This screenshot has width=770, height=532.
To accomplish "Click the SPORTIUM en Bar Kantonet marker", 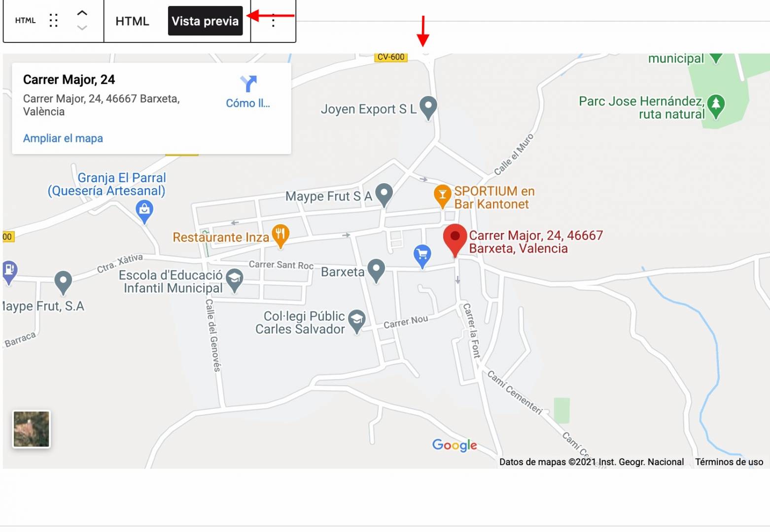I will (x=442, y=196).
